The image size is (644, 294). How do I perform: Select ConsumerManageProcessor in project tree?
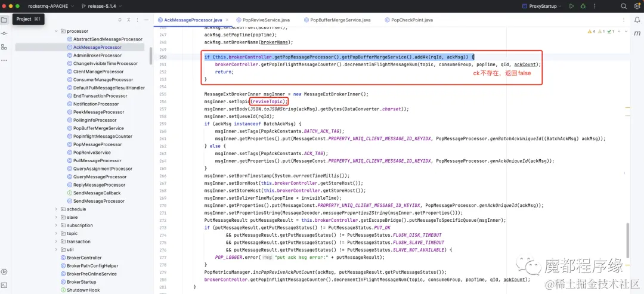[x=103, y=80]
